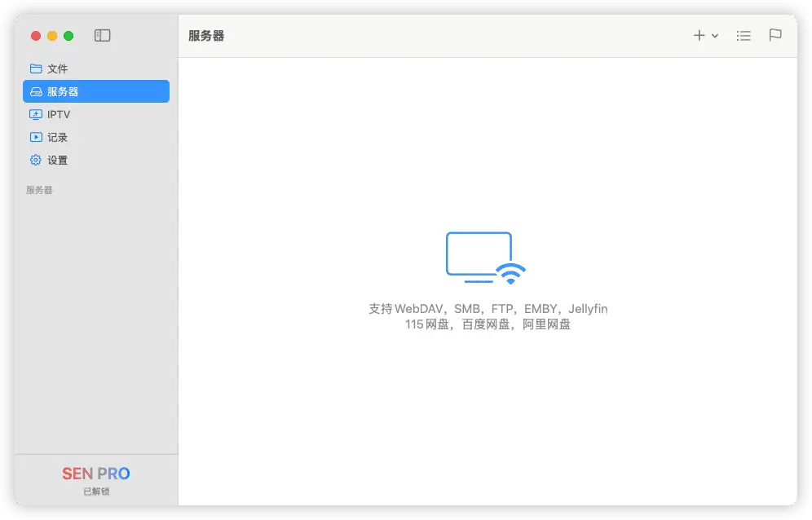Click the flag feedback icon top right
The height and width of the screenshot is (520, 812).
click(x=774, y=35)
